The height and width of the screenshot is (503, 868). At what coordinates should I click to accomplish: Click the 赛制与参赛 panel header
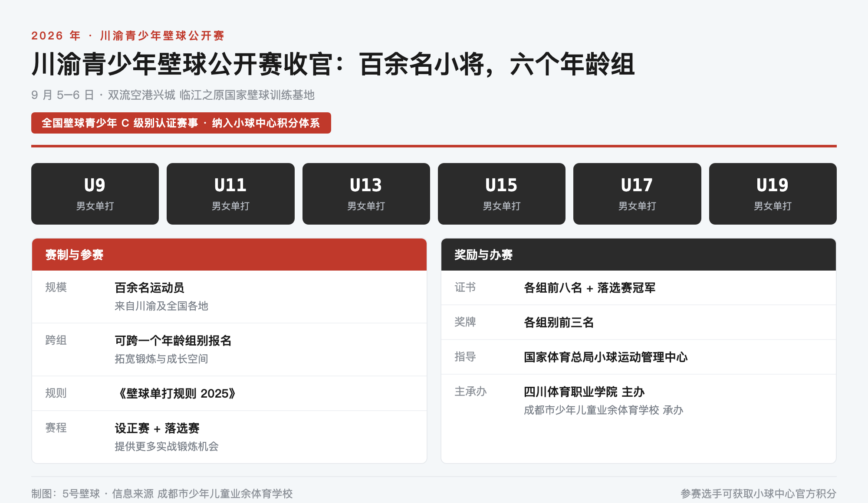pyautogui.click(x=229, y=255)
